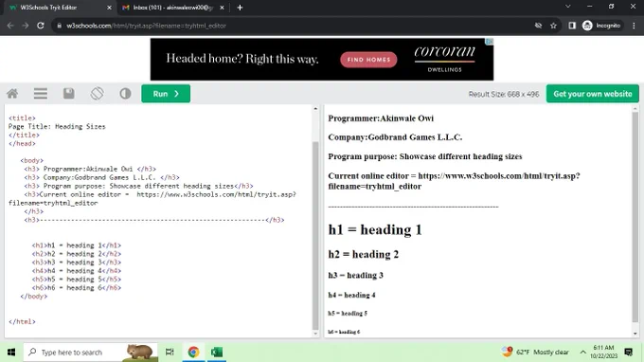Go forward in browser history
This screenshot has height=362, width=644.
tap(26, 26)
